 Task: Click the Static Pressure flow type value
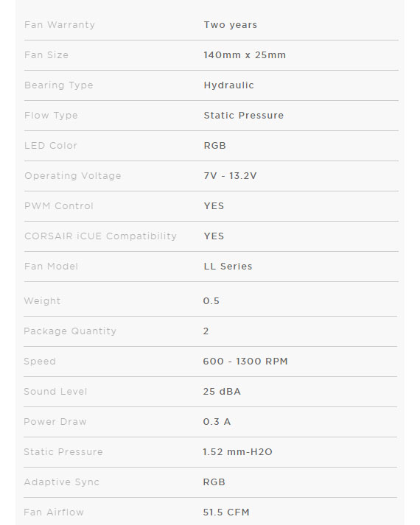[244, 116]
